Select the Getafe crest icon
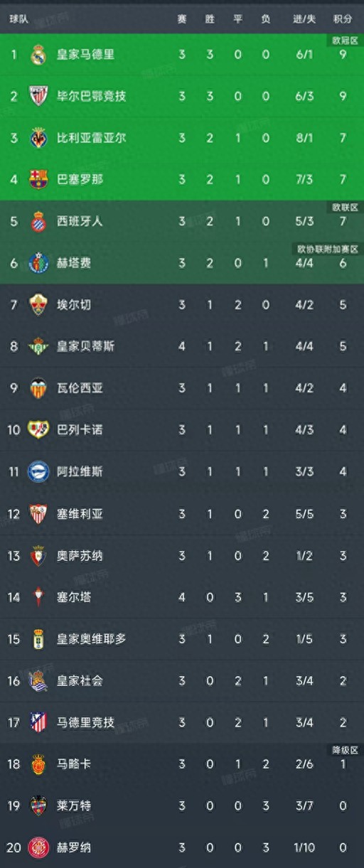Screen dimensions: 364x868 [x=38, y=263]
